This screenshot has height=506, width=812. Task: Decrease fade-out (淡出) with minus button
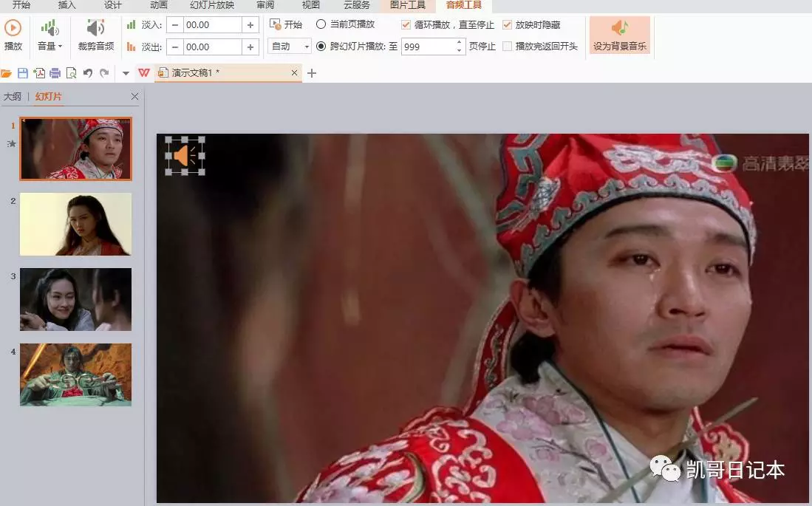click(175, 47)
